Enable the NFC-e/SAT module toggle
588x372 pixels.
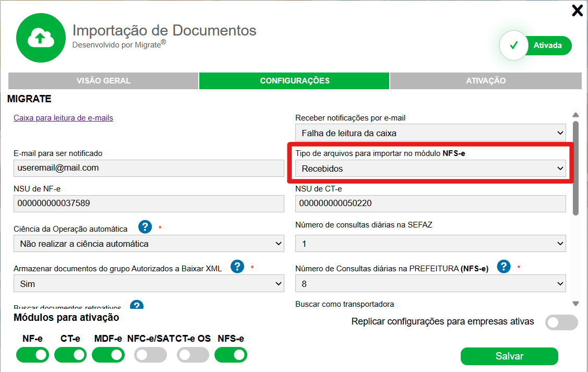click(x=150, y=355)
